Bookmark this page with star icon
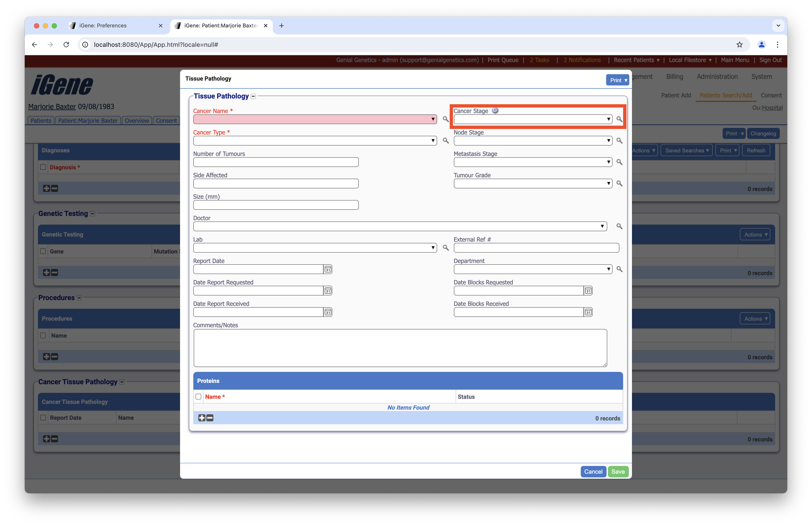 [x=739, y=45]
